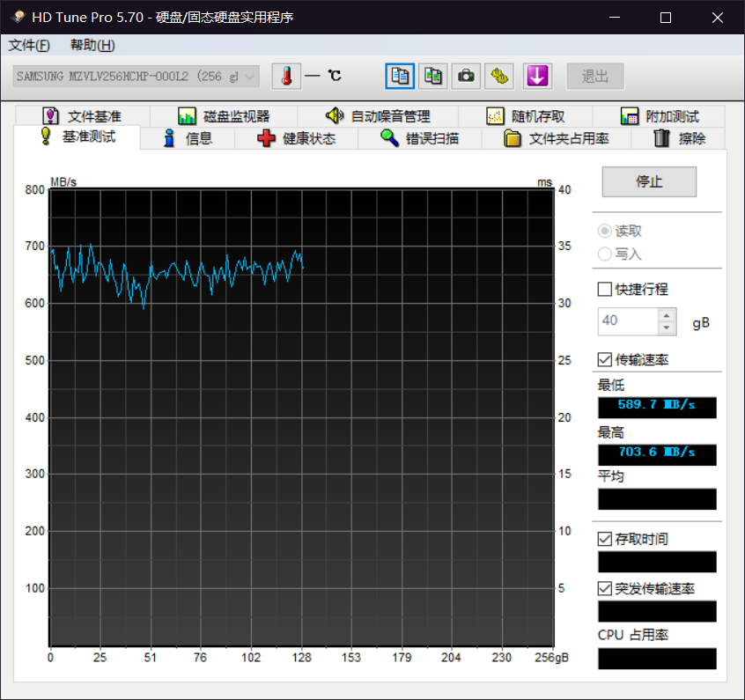Click the 最高 value 703.6 MB/s
This screenshot has width=745, height=700.
(657, 455)
